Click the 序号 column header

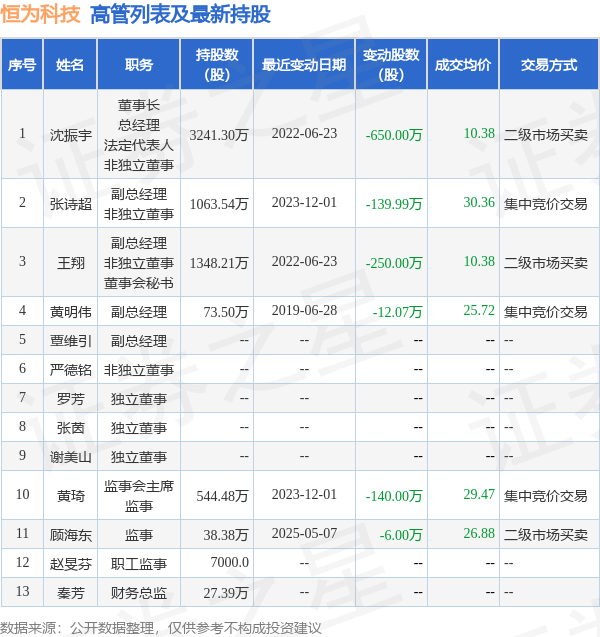[22, 65]
